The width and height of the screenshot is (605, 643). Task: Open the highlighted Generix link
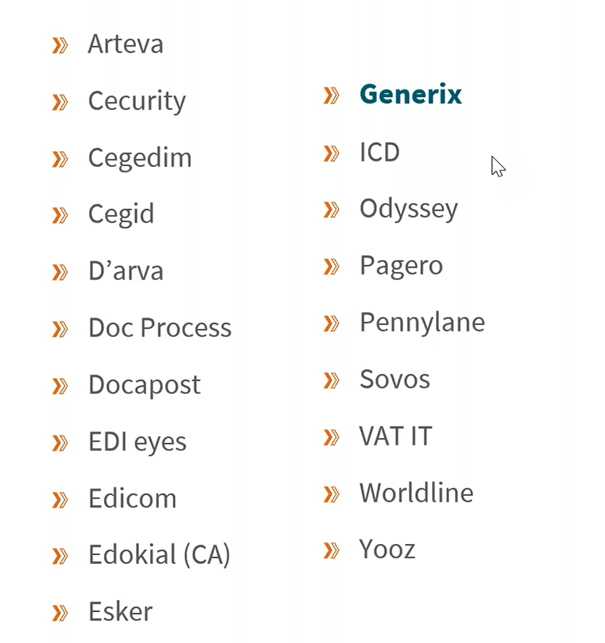coord(411,94)
